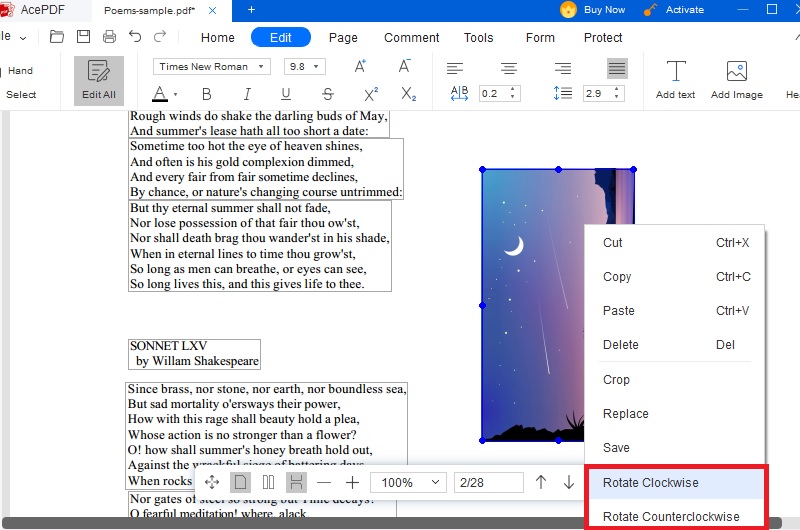Open the Protect tab

coord(603,38)
